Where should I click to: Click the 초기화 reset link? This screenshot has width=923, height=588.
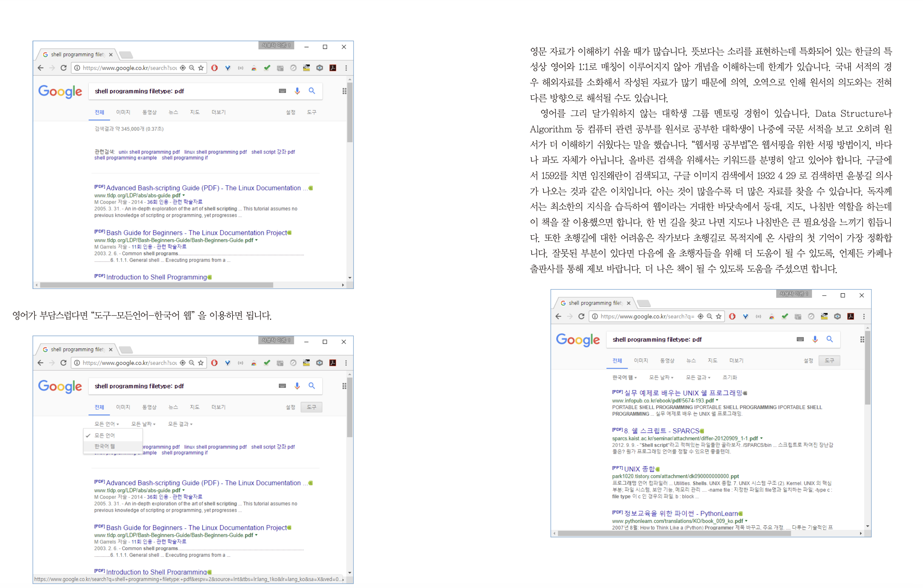pyautogui.click(x=729, y=377)
